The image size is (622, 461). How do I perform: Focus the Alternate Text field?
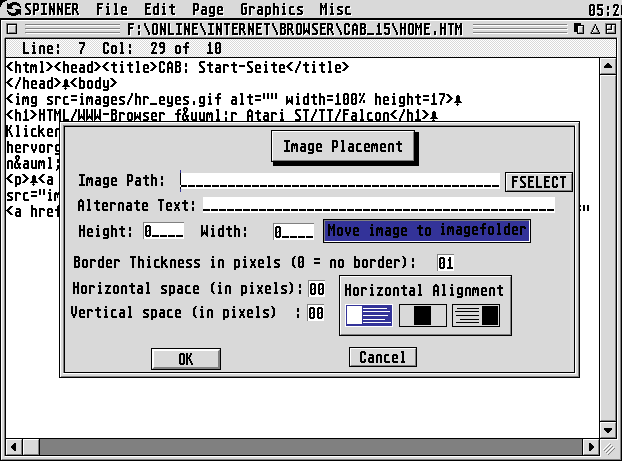point(378,205)
